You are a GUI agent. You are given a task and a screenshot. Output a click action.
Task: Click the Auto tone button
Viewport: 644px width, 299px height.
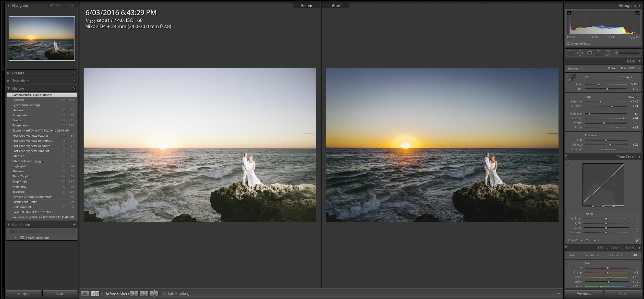pyautogui.click(x=631, y=97)
